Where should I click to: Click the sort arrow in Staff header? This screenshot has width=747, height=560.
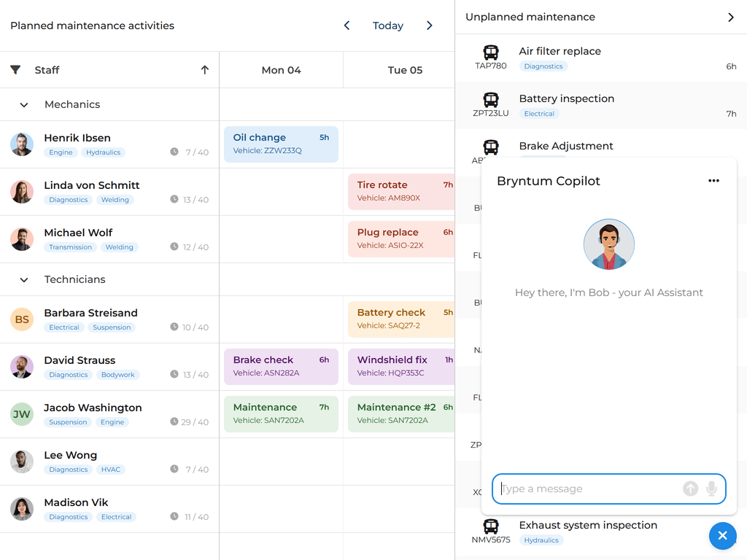pos(205,70)
